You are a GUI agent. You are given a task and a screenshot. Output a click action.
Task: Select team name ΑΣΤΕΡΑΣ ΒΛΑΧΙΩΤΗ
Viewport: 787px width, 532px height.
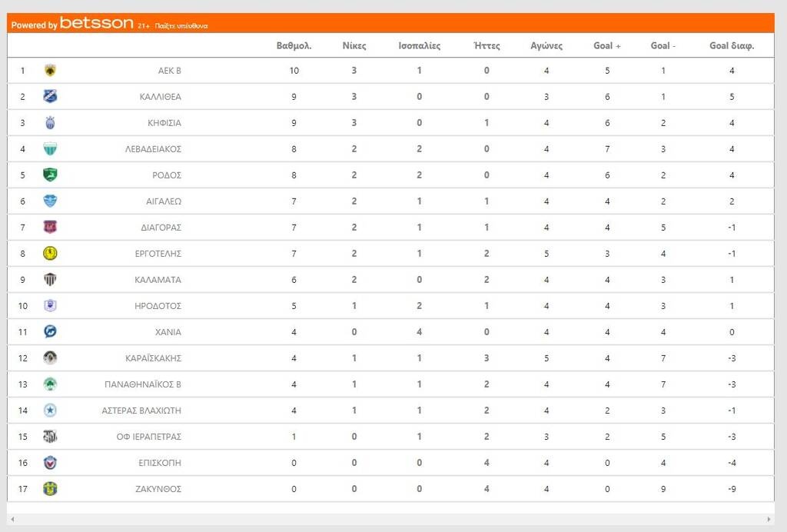point(141,410)
